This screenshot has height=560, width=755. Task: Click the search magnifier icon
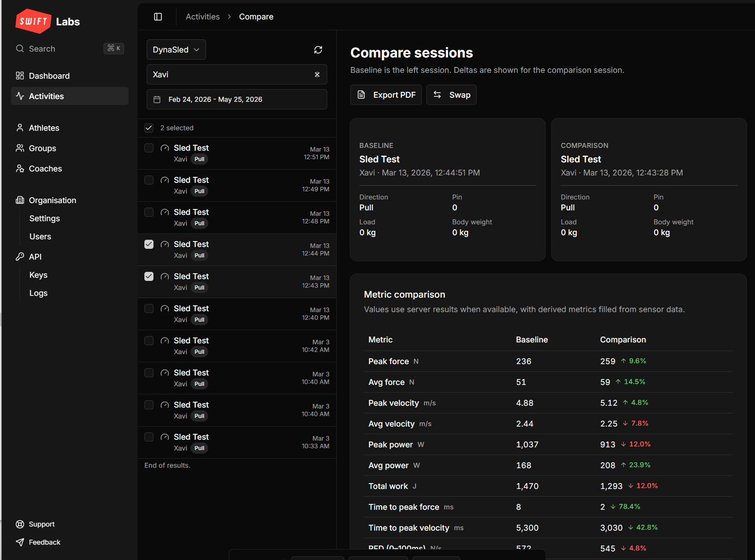click(x=20, y=48)
